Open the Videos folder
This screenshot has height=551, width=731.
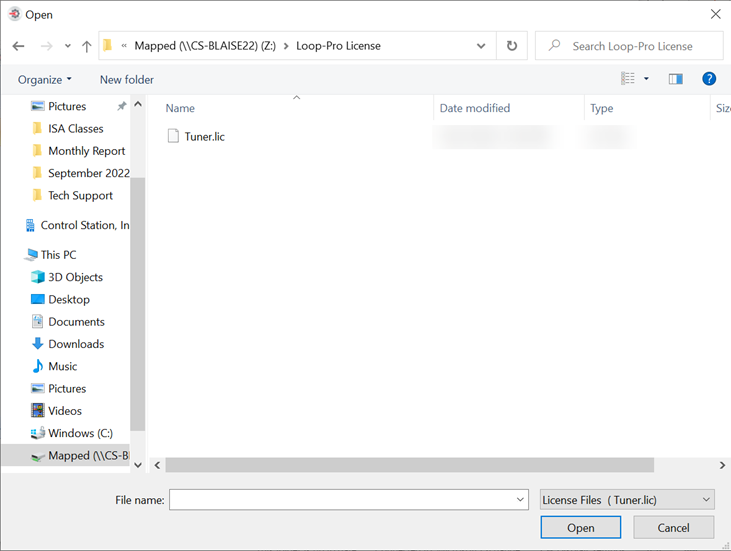(65, 411)
